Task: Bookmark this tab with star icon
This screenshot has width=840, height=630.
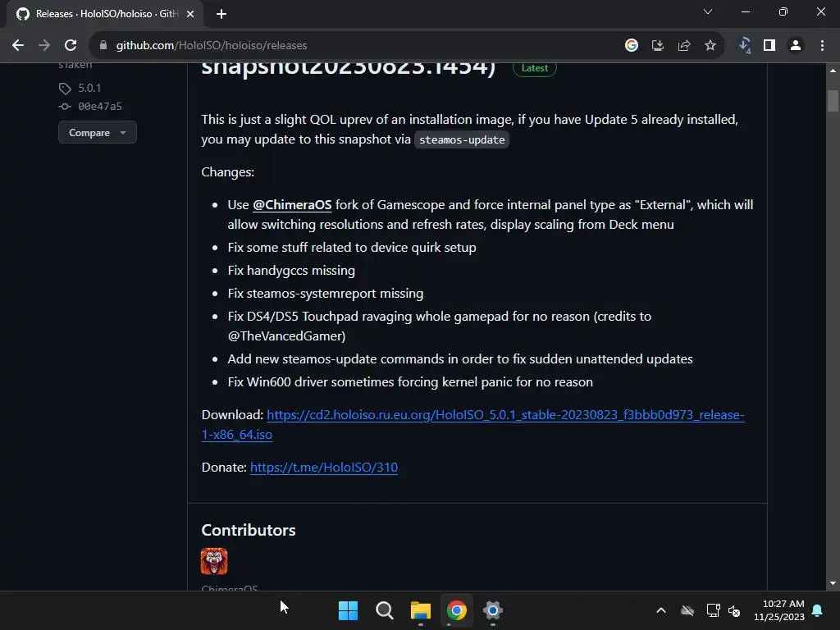Action: pos(710,46)
